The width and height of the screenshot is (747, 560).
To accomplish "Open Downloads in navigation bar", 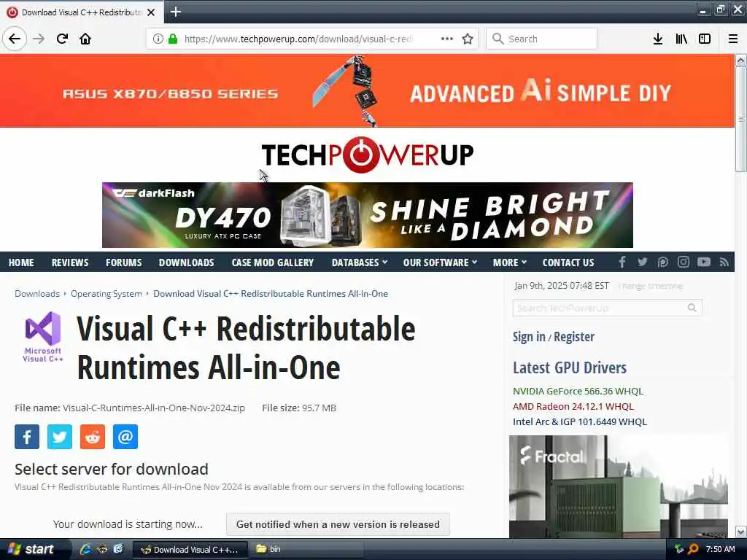I will 186,262.
